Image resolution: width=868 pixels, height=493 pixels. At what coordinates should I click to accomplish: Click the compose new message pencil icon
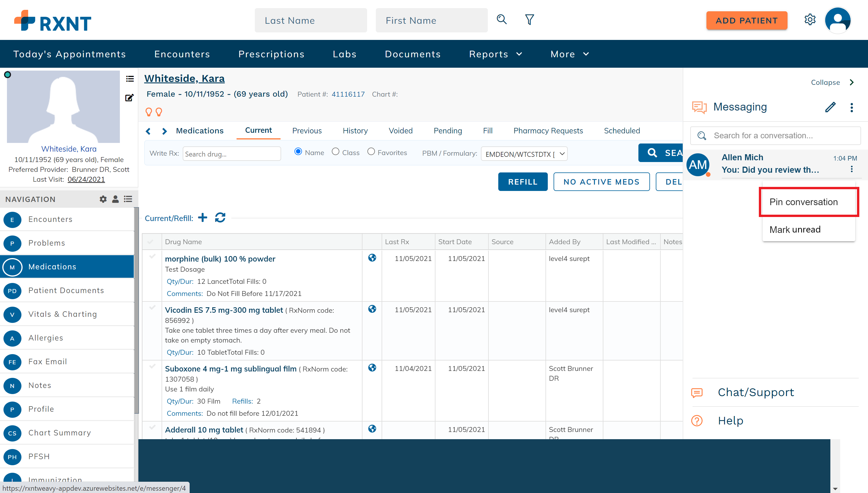[x=830, y=107]
